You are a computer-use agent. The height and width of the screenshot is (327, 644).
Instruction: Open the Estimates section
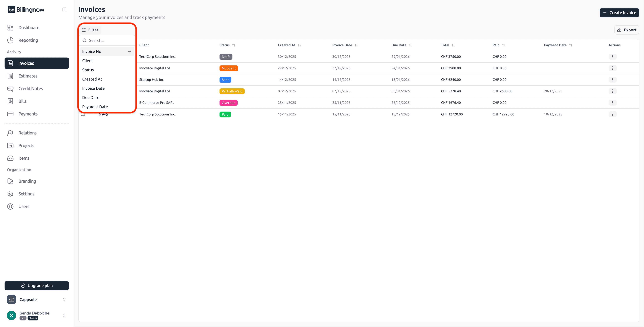coord(28,76)
